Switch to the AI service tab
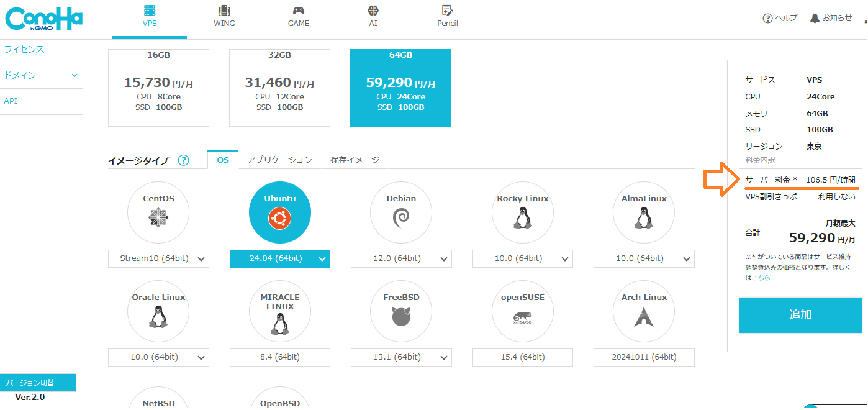The height and width of the screenshot is (410, 868). (x=373, y=17)
